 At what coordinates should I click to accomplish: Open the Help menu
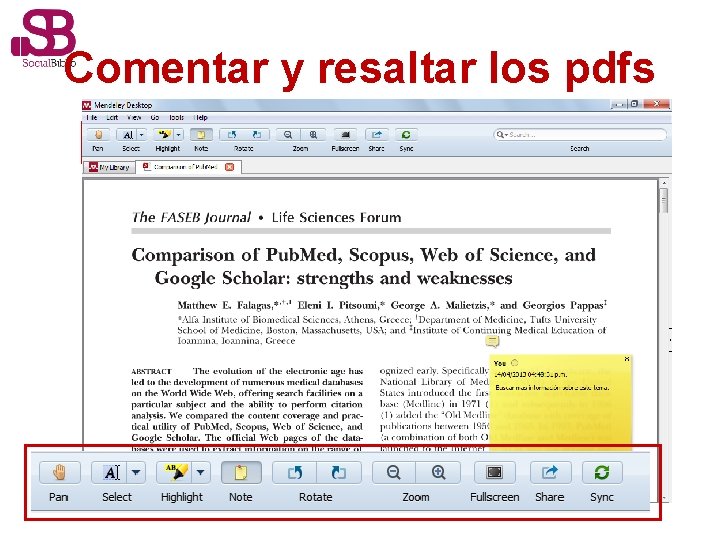click(x=201, y=118)
